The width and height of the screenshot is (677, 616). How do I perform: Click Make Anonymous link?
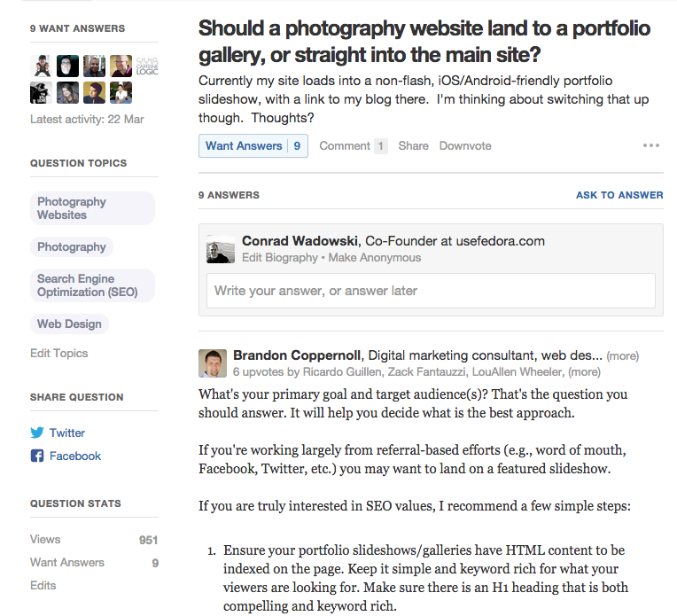coord(374,258)
